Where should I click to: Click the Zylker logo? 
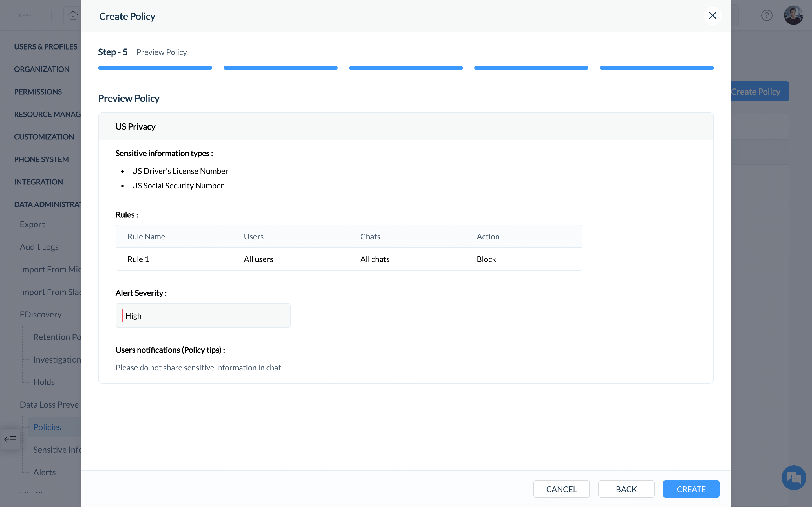[25, 15]
